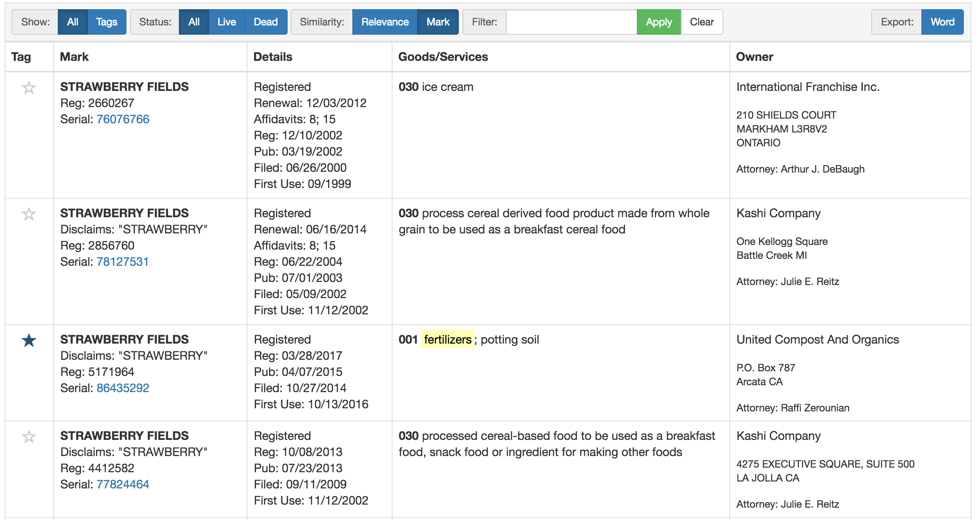Open serial number 86435292 link
980x520 pixels.
(123, 388)
